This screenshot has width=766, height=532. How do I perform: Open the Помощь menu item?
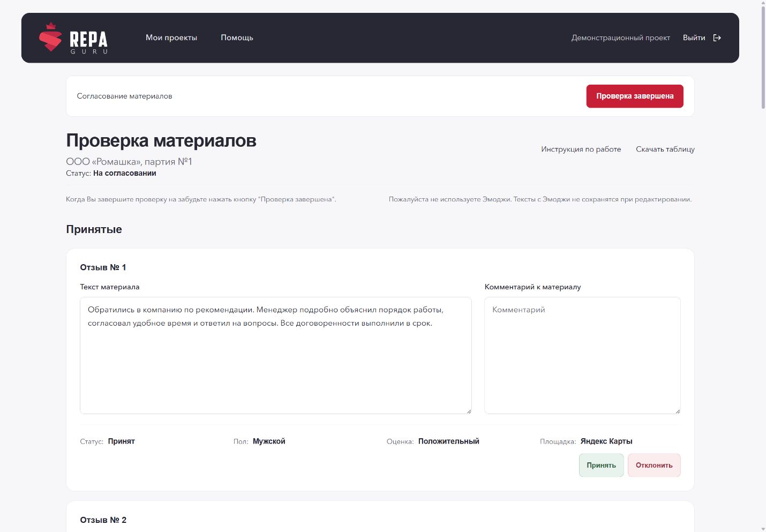click(x=237, y=38)
